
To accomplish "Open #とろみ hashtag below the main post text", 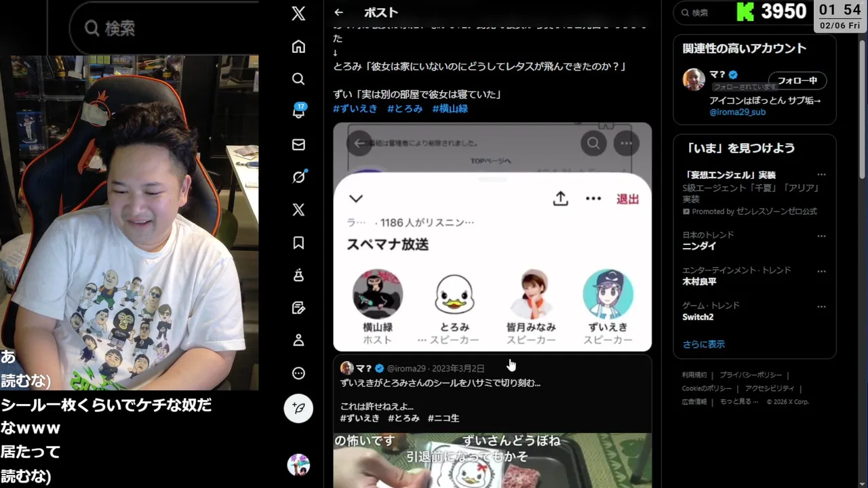I will coord(405,108).
